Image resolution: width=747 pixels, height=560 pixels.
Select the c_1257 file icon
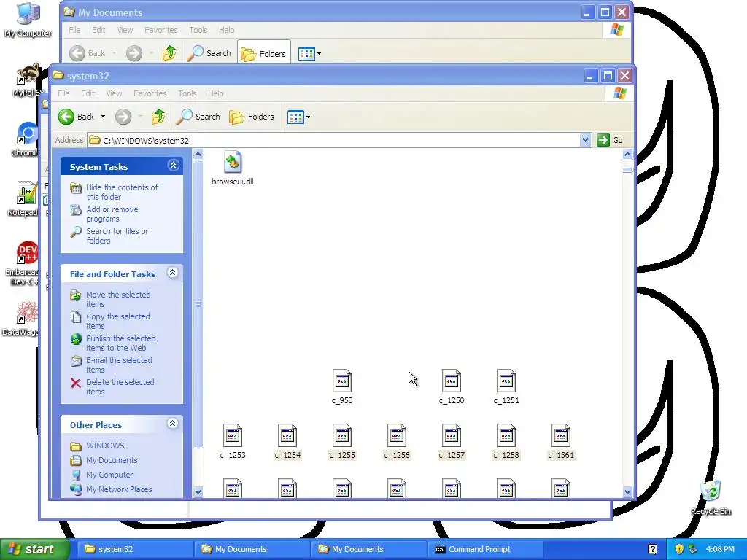coord(451,436)
